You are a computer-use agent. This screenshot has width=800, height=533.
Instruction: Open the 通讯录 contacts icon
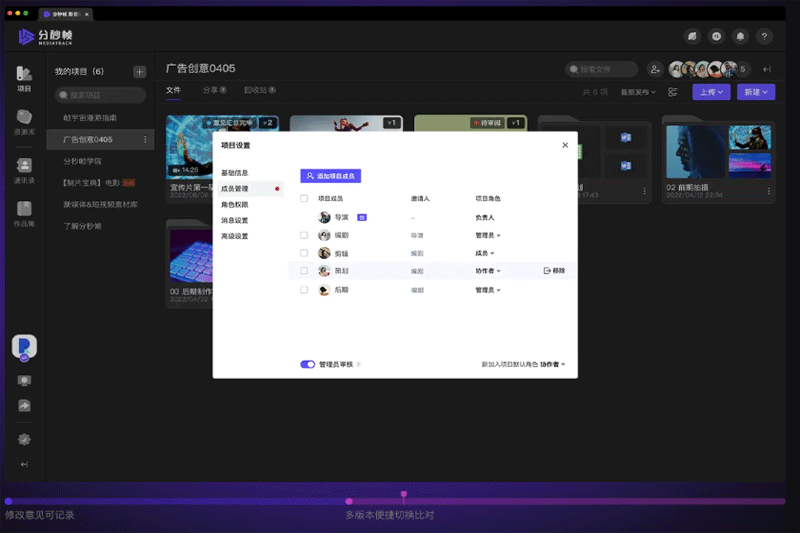point(24,170)
